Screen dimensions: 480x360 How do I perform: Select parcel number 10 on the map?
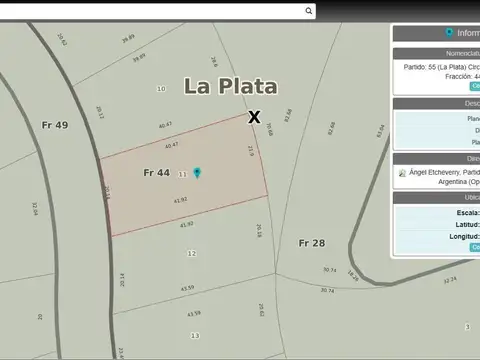[161, 89]
